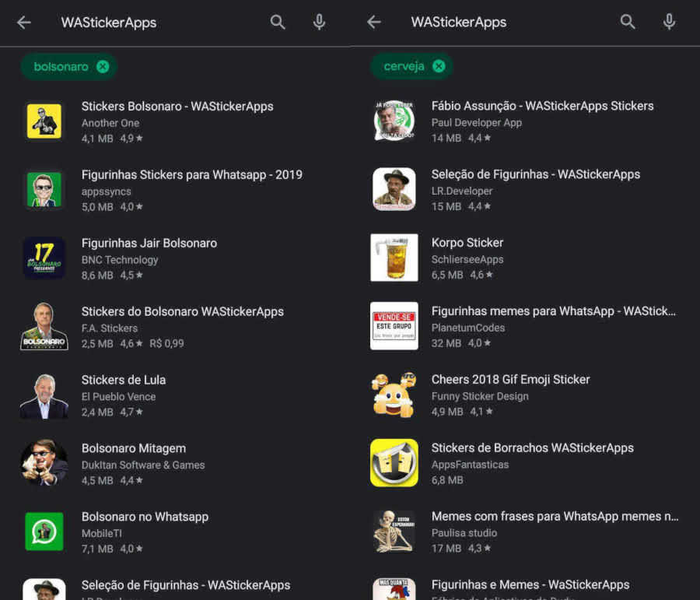Open Stickers de Borrachos yellow icon

394,462
